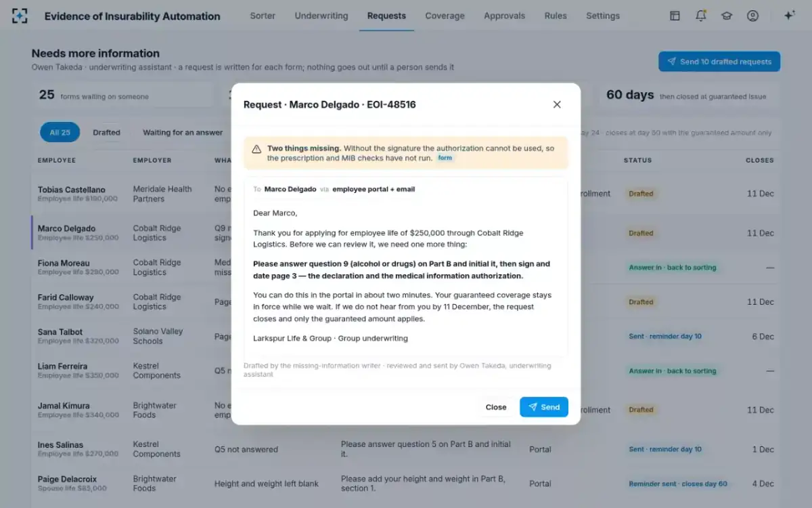
Task: Select the All 25 filter chip
Action: click(60, 133)
